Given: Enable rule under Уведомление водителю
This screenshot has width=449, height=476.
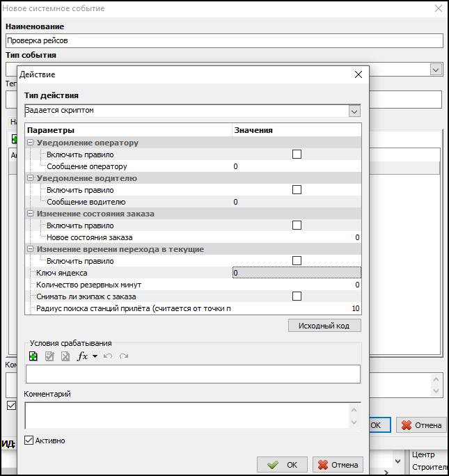Looking at the screenshot, I should 297,190.
